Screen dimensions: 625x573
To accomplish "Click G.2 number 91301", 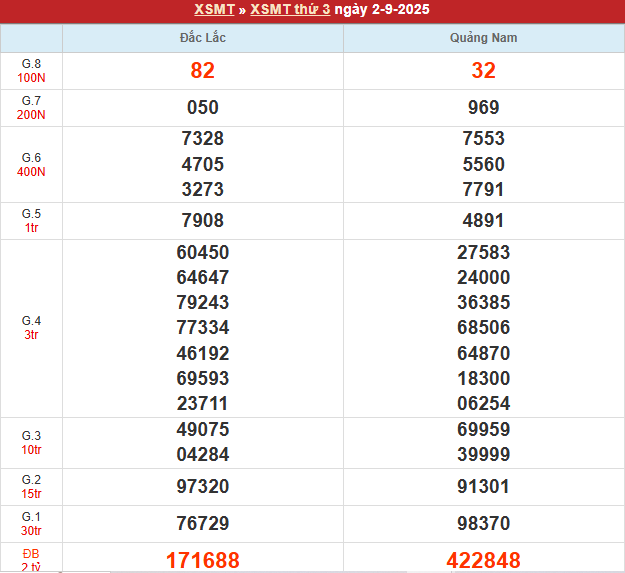I will point(483,487).
